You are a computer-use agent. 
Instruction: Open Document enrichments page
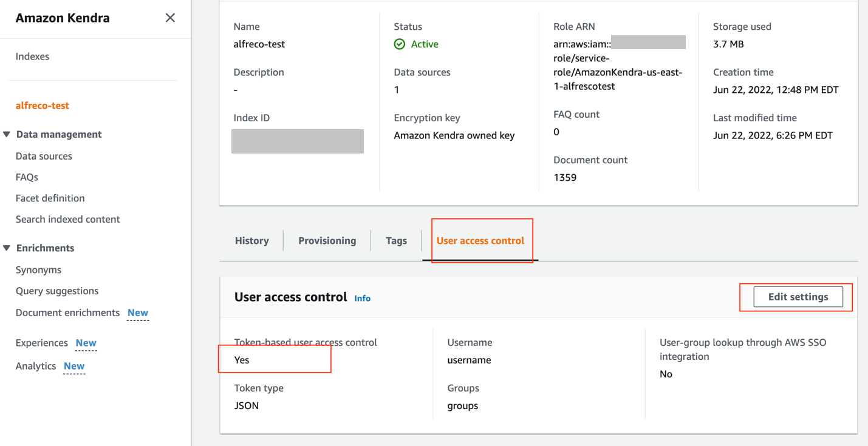(x=67, y=313)
